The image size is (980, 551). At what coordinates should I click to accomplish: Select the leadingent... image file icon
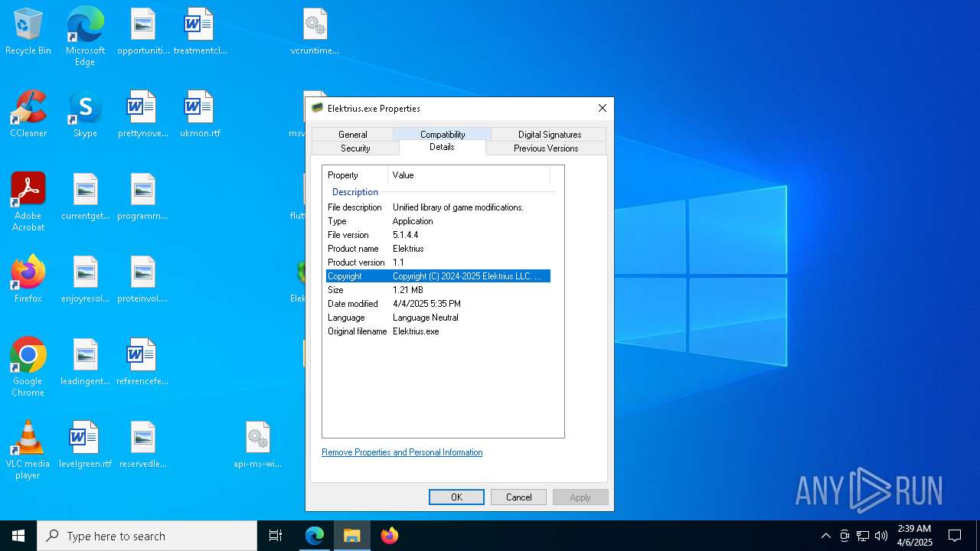[85, 363]
